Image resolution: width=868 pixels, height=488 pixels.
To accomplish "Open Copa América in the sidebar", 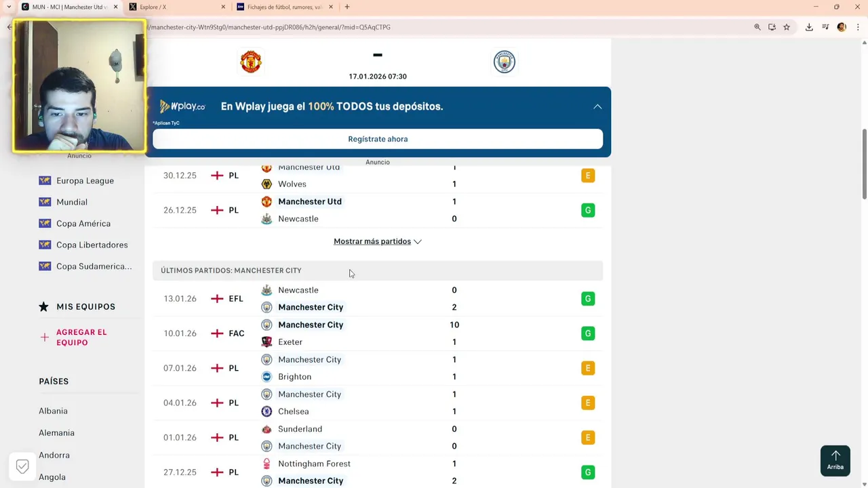I will [83, 224].
